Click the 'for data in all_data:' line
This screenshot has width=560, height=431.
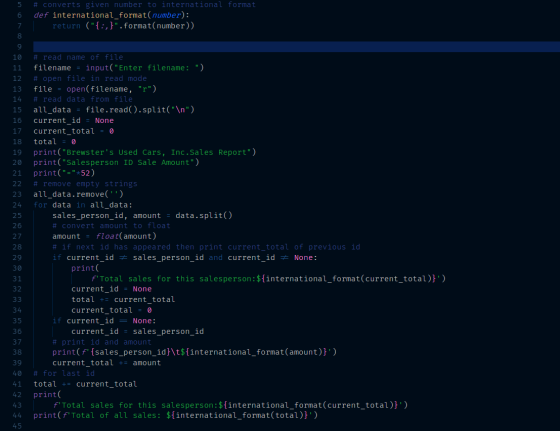click(x=83, y=205)
